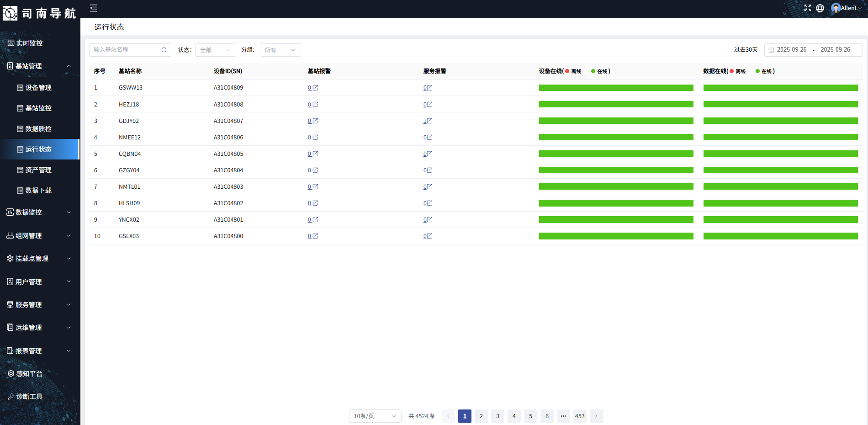This screenshot has height=425, width=868.
Task: Open language selection globe icon
Action: click(820, 8)
